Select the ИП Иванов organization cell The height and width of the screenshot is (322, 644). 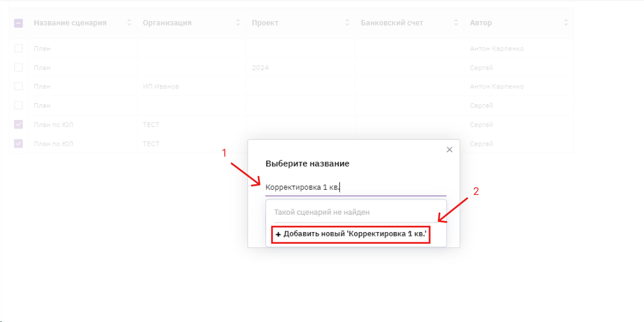point(191,86)
